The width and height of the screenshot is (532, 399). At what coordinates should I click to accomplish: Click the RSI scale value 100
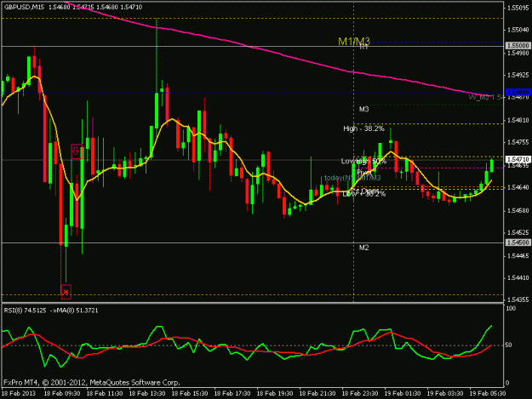[511, 309]
